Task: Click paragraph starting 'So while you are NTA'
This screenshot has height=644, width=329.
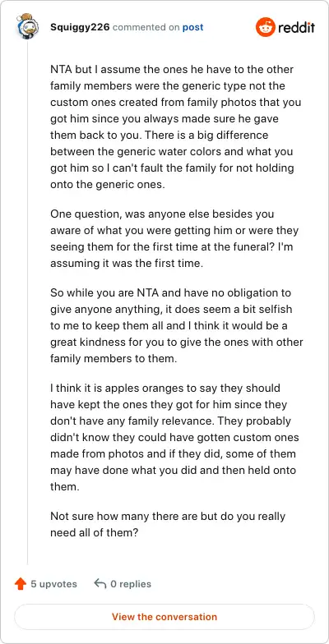Action: tap(176, 325)
